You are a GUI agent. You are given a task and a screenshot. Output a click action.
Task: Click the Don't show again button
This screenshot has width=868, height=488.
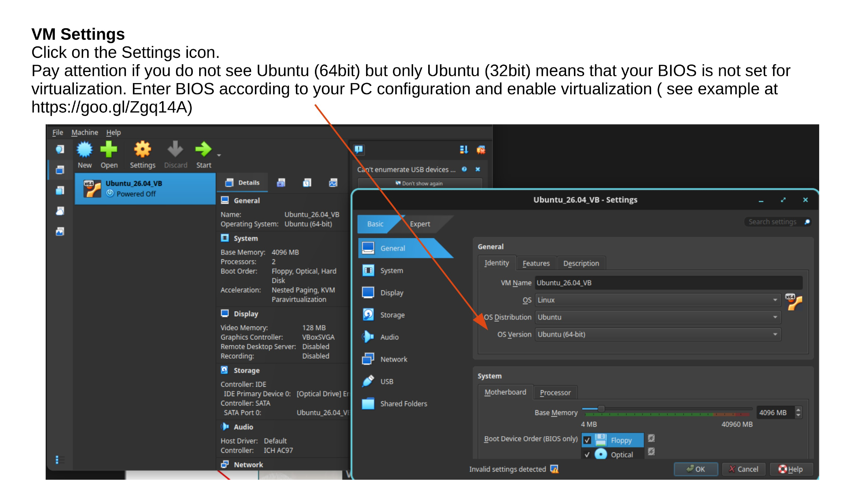(x=420, y=184)
